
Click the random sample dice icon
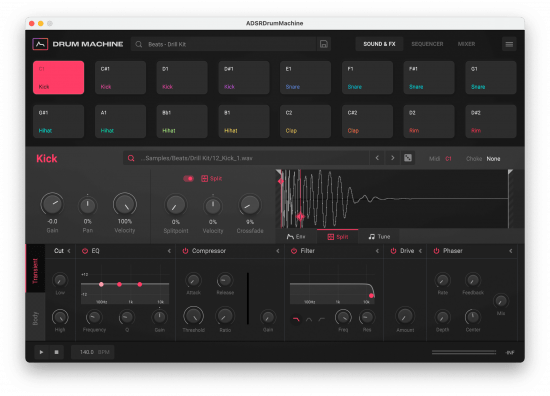click(408, 158)
